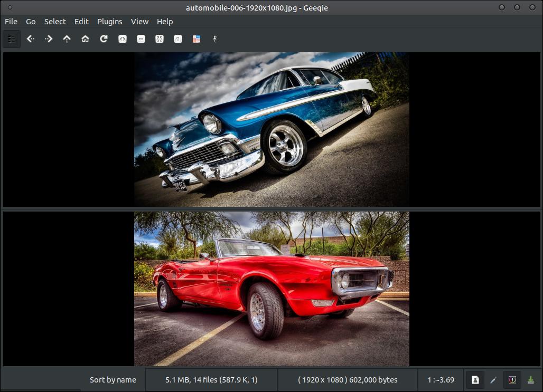Click the '1 :~3.69' zoom indicator

(x=441, y=380)
